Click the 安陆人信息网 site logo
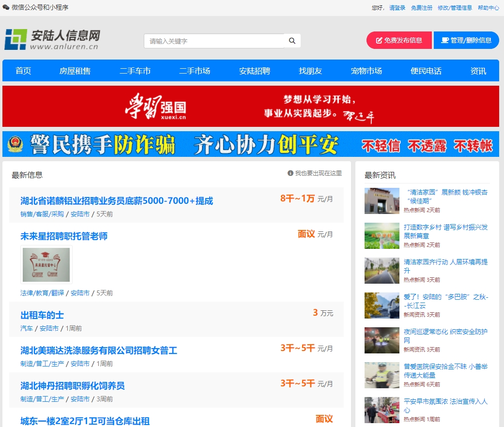This screenshot has height=427, width=504. pyautogui.click(x=52, y=40)
